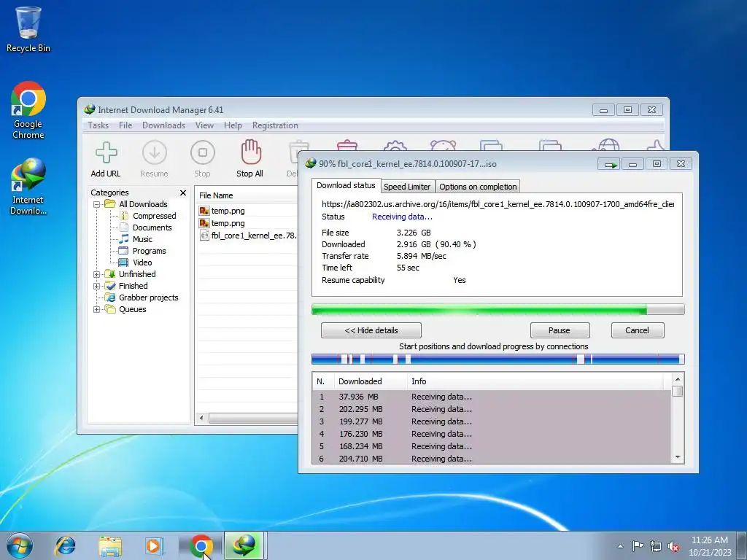Screen dimensions: 747x560
Task: Select connection row 4 with 176.230 MB
Action: coord(492,434)
